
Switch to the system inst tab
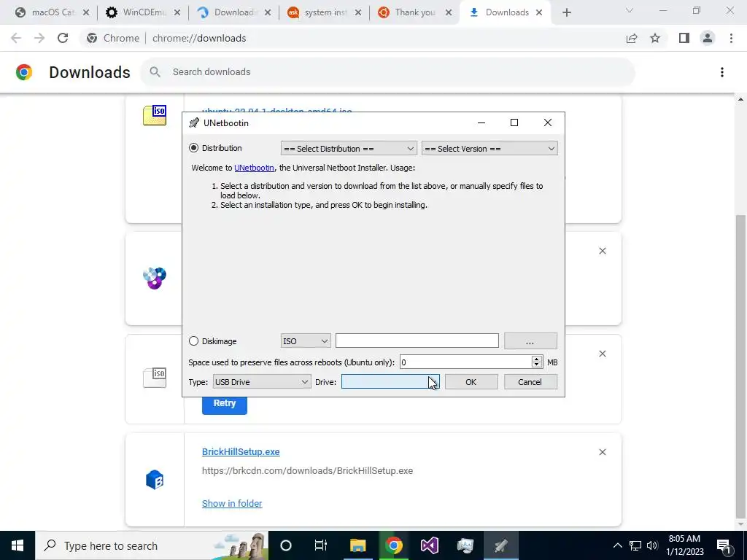(x=325, y=12)
